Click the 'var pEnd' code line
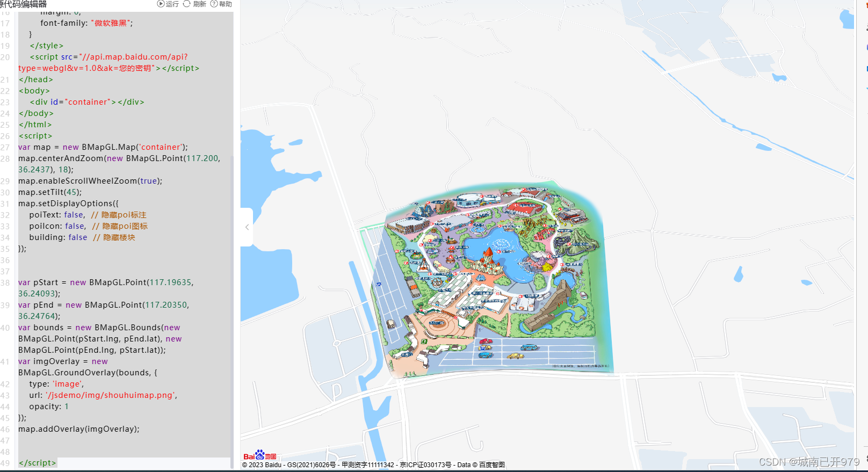The width and height of the screenshot is (868, 472). [x=104, y=310]
